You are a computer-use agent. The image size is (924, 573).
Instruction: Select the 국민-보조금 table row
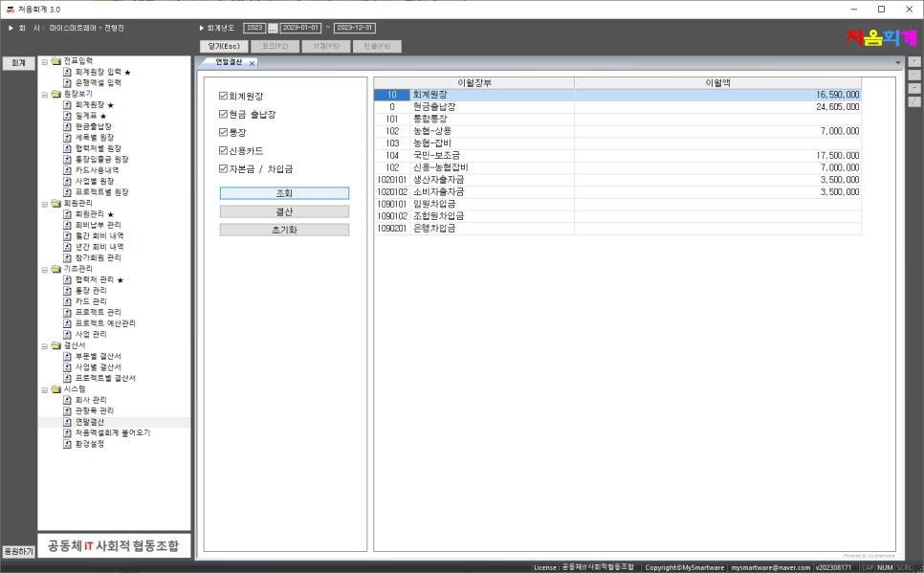[x=618, y=156]
